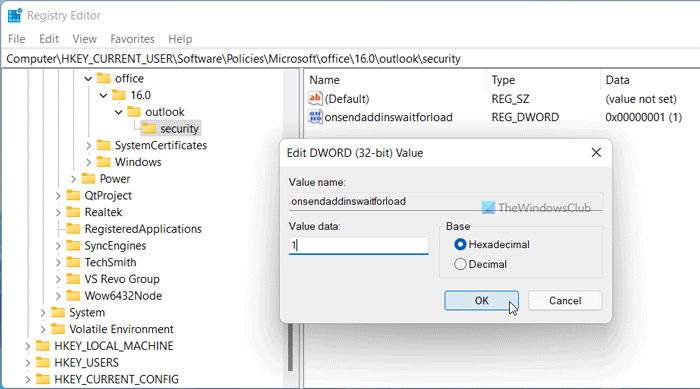Click the HKEY_USERS folder icon
The height and width of the screenshot is (389, 700).
43,362
